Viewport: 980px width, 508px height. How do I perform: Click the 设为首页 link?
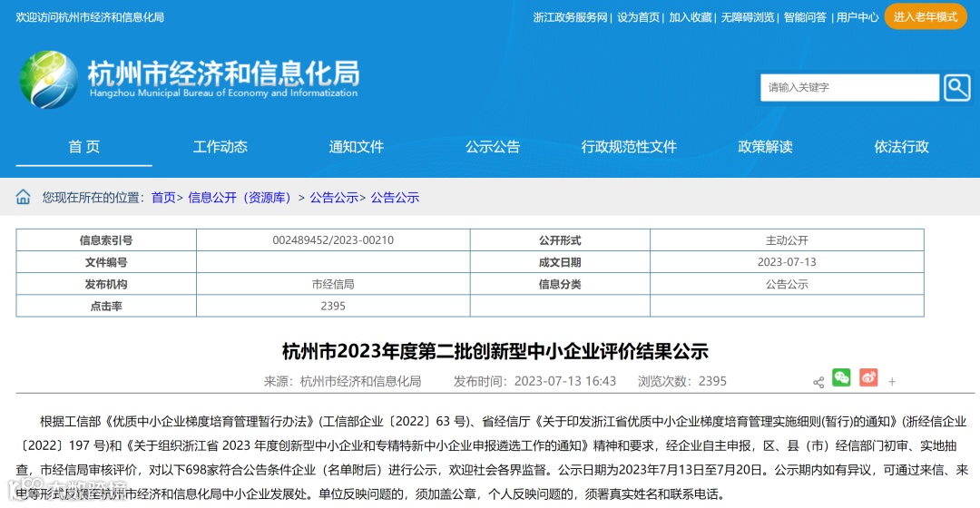pyautogui.click(x=638, y=17)
